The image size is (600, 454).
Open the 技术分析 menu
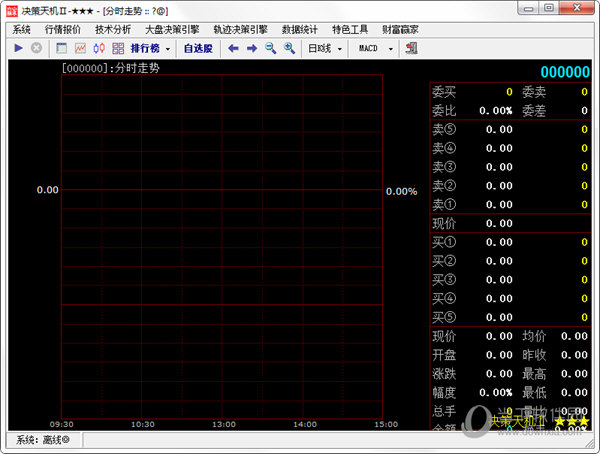(113, 29)
